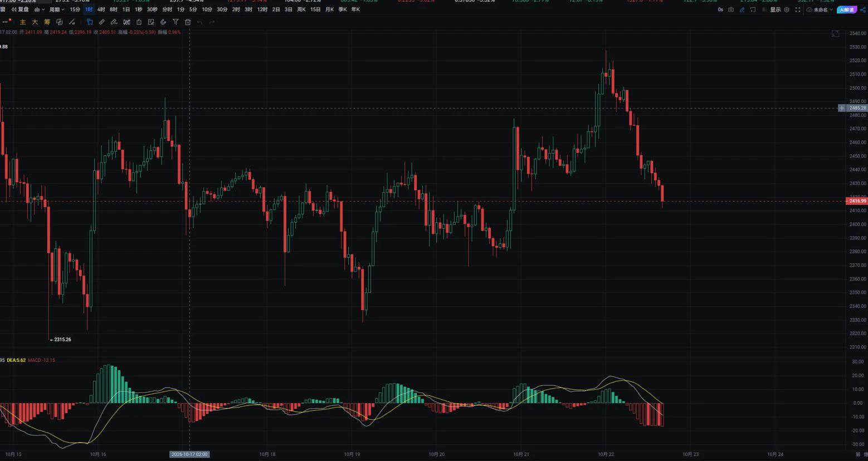Open the 未命名 saved layout dropdown
868x461 pixels.
(820, 9)
